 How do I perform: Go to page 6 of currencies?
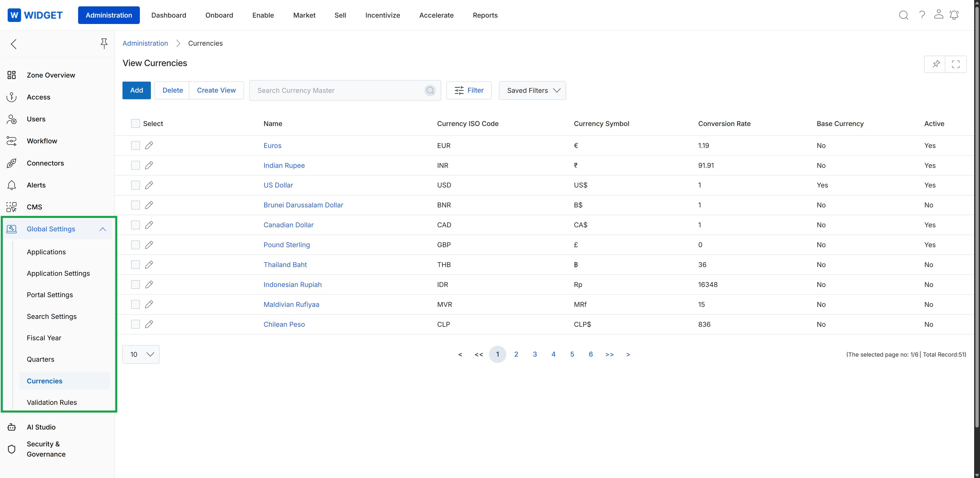click(x=591, y=354)
